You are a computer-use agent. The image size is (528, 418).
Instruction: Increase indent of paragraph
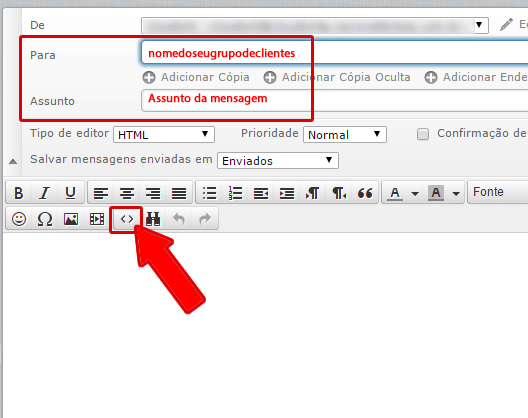point(287,193)
